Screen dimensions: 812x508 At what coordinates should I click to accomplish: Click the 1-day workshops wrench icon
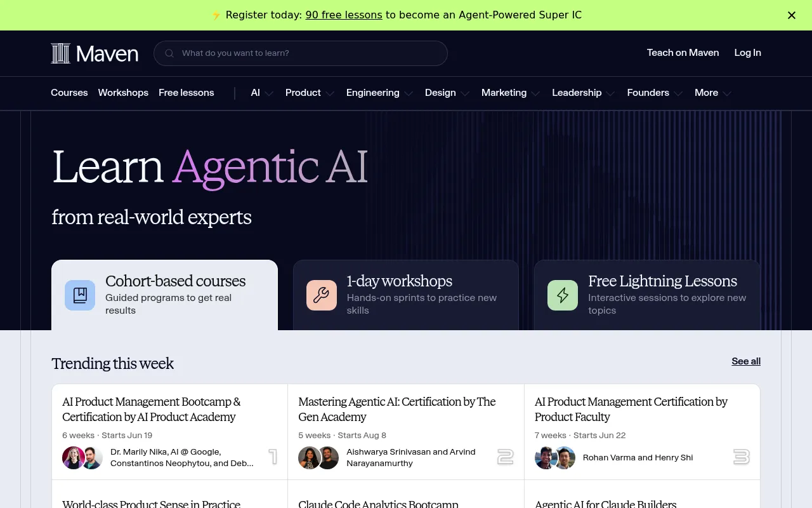(x=322, y=295)
